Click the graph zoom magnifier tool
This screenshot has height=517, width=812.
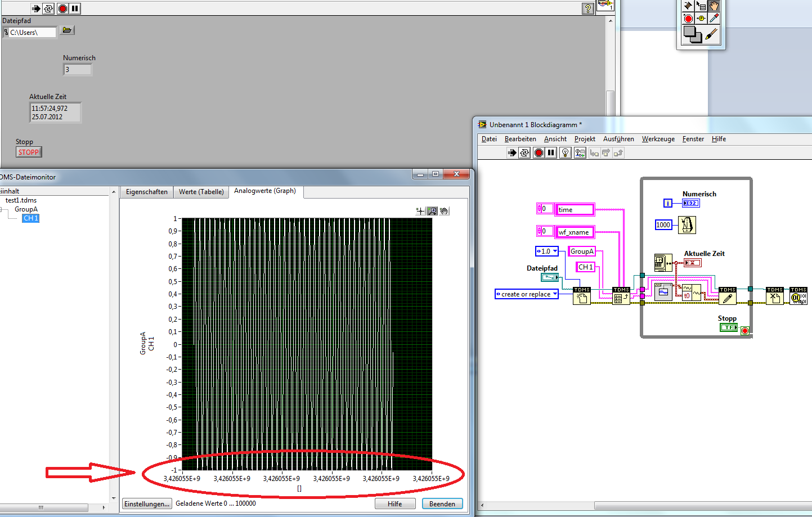pos(432,211)
